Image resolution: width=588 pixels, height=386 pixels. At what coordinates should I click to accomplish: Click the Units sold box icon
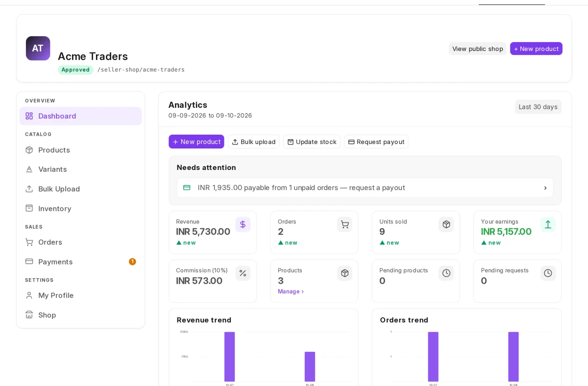pyautogui.click(x=446, y=224)
